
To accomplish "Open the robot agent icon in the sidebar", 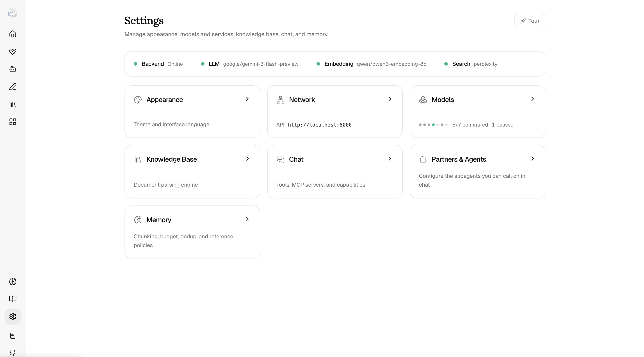I will (12, 69).
